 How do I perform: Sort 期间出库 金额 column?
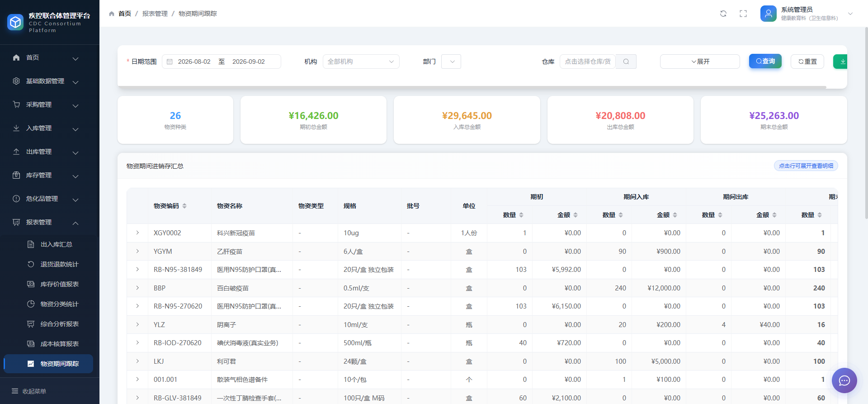774,215
